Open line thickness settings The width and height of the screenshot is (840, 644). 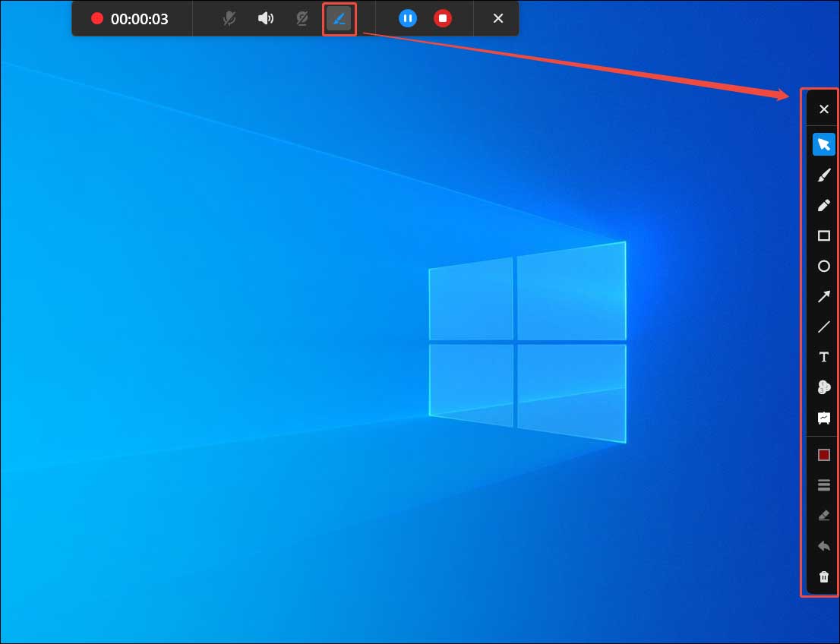click(823, 485)
